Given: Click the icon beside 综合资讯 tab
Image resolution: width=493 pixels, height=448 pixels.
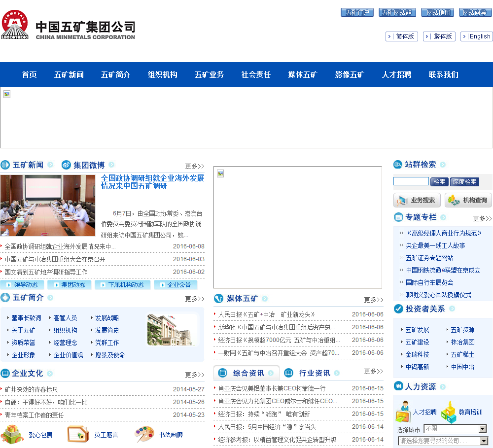Looking at the screenshot, I should pos(223,373).
